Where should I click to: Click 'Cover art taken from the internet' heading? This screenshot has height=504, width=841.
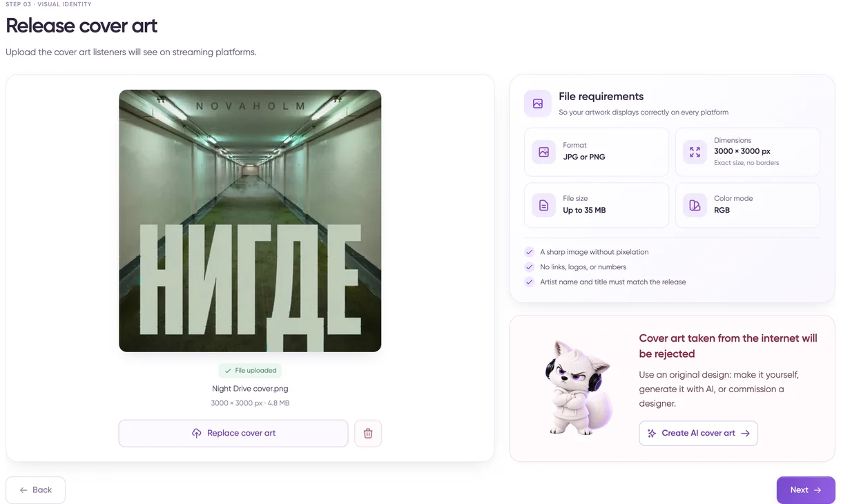728,346
